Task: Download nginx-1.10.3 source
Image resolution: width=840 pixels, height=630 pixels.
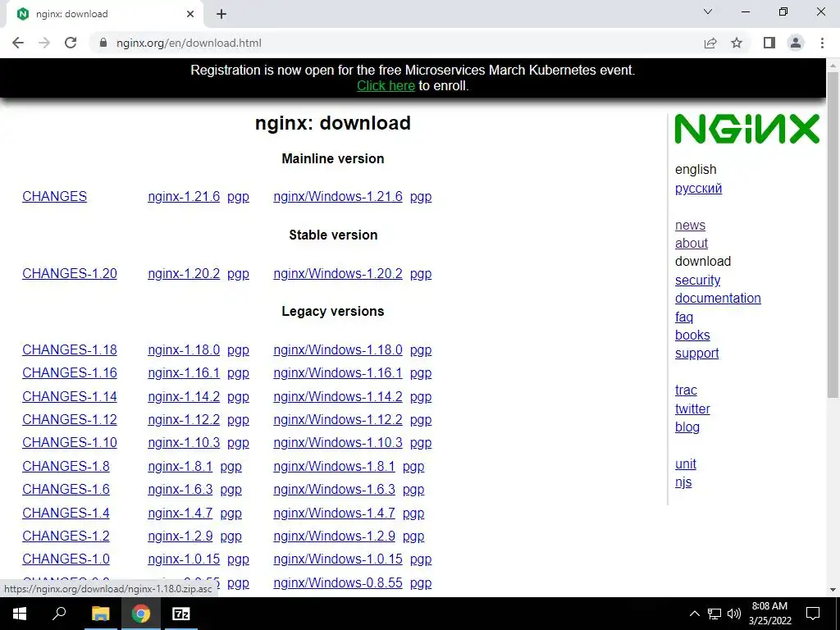Action: coord(184,442)
